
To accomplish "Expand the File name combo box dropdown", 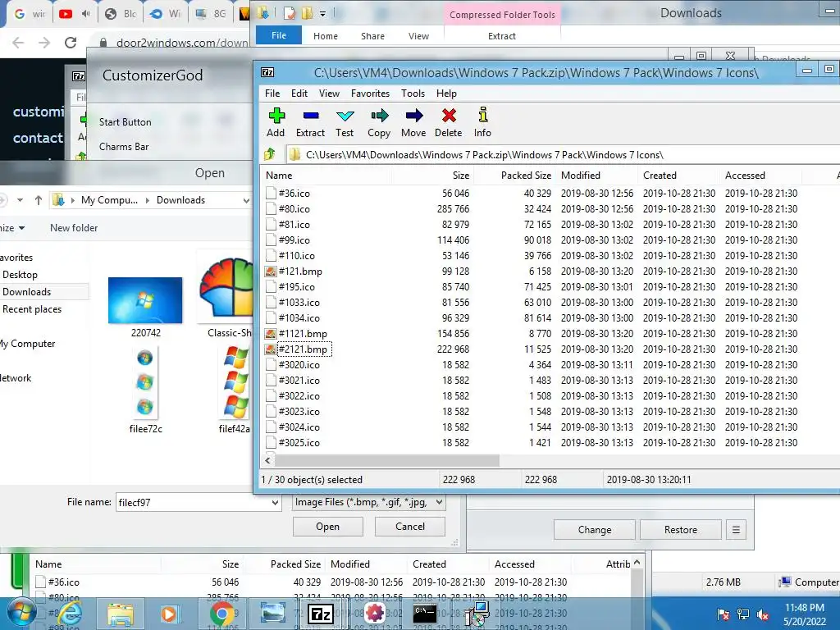I will pyautogui.click(x=275, y=503).
